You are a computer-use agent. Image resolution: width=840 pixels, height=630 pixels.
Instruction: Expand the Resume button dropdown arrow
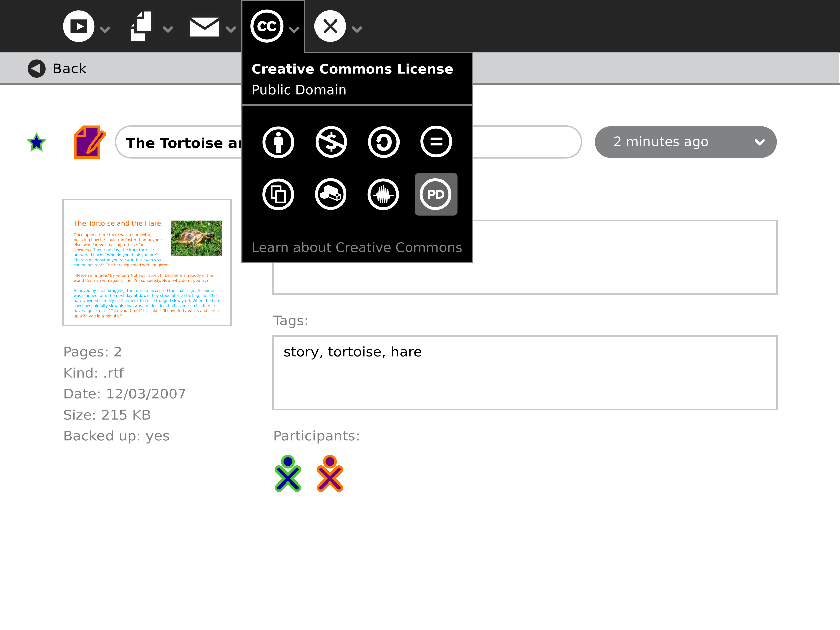tap(105, 29)
